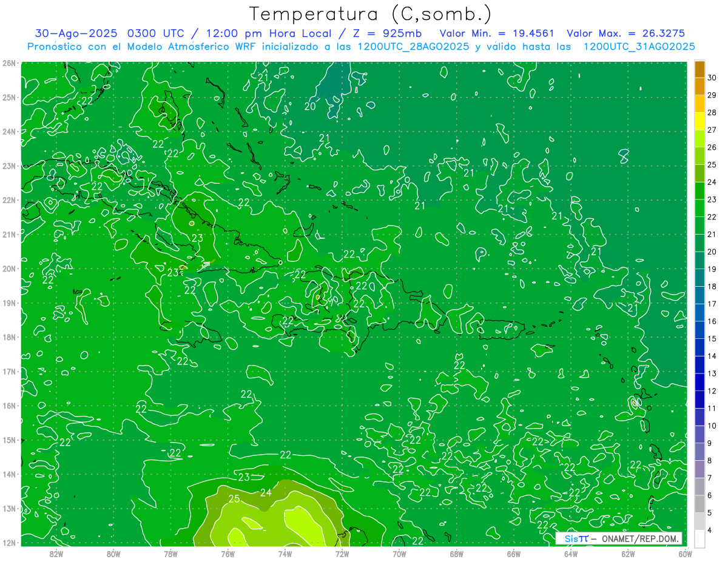The width and height of the screenshot is (728, 562).
Task: Click the "26N" latitude label
Action: click(9, 63)
